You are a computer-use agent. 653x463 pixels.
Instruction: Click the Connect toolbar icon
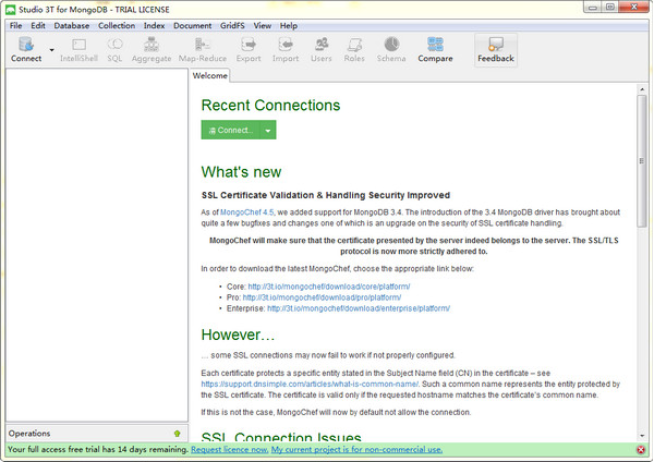click(x=26, y=49)
